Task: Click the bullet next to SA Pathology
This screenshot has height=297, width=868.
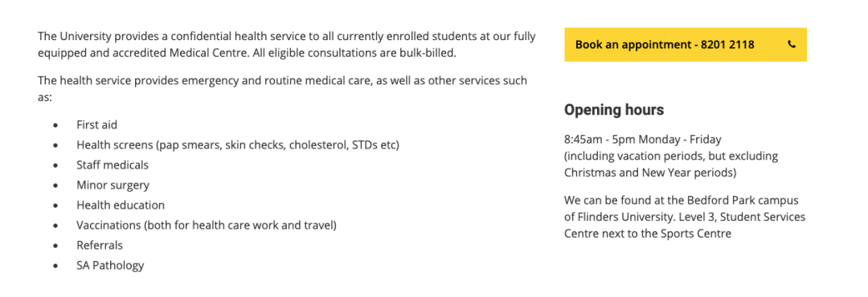Action: point(55,266)
